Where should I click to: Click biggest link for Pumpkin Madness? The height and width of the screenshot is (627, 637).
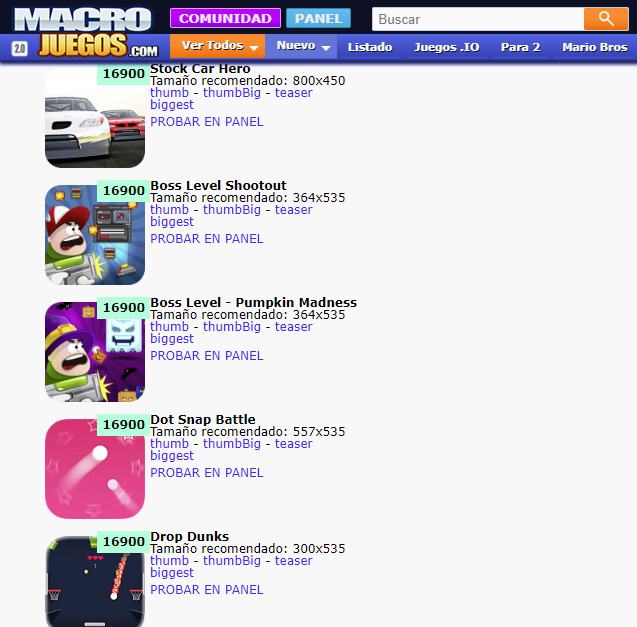pyautogui.click(x=172, y=339)
